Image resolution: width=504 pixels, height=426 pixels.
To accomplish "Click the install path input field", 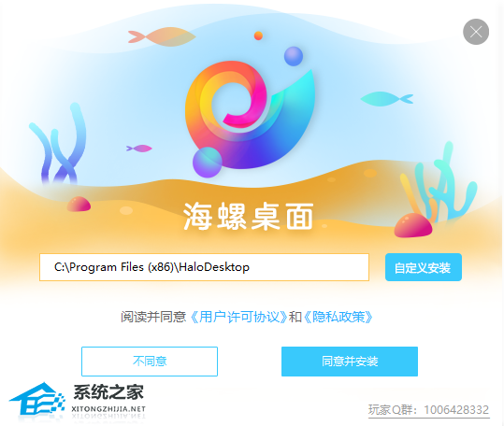I will [204, 267].
